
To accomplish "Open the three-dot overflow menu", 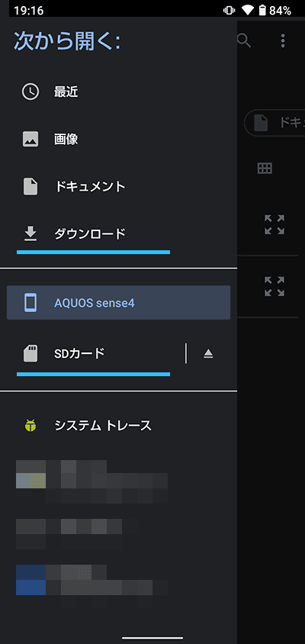I will (283, 40).
